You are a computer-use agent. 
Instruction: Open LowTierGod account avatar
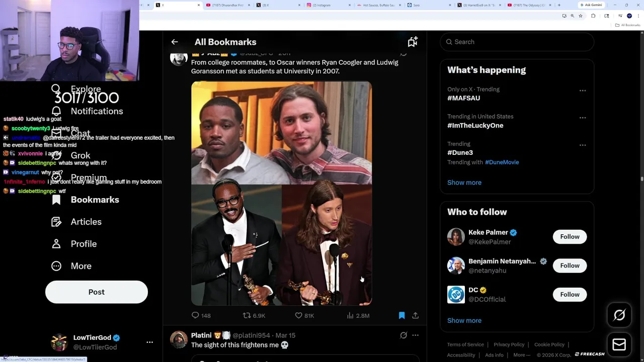coord(59,342)
